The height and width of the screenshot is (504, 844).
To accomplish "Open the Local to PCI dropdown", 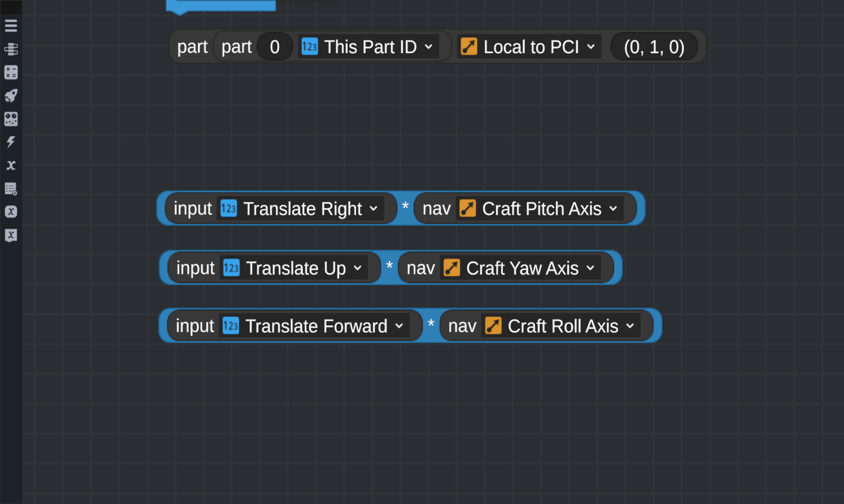I will (529, 47).
